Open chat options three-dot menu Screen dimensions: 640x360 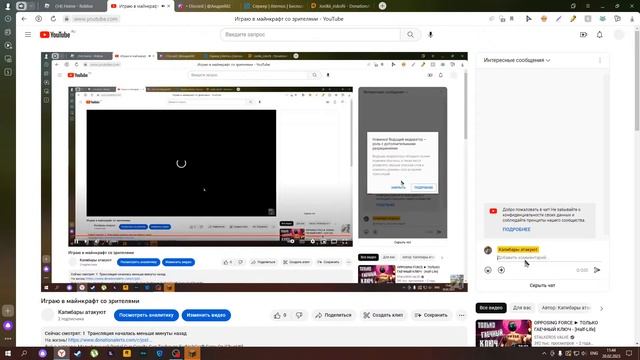coord(600,60)
